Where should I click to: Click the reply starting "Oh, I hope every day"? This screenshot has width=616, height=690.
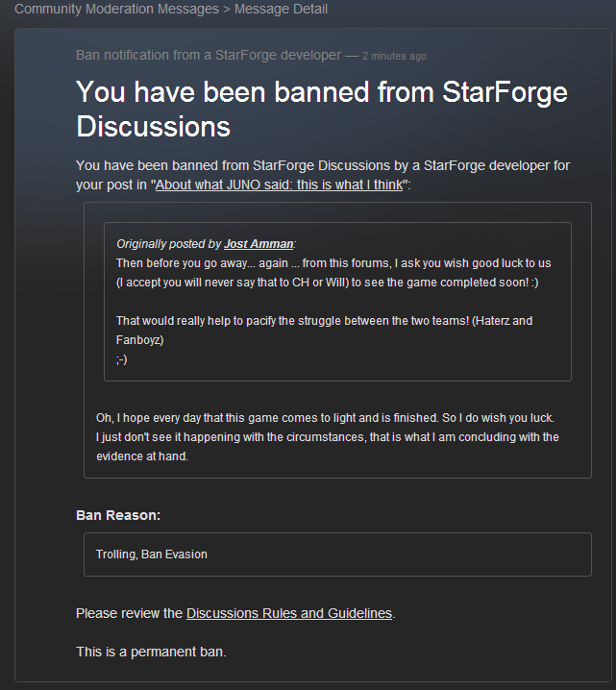click(328, 437)
